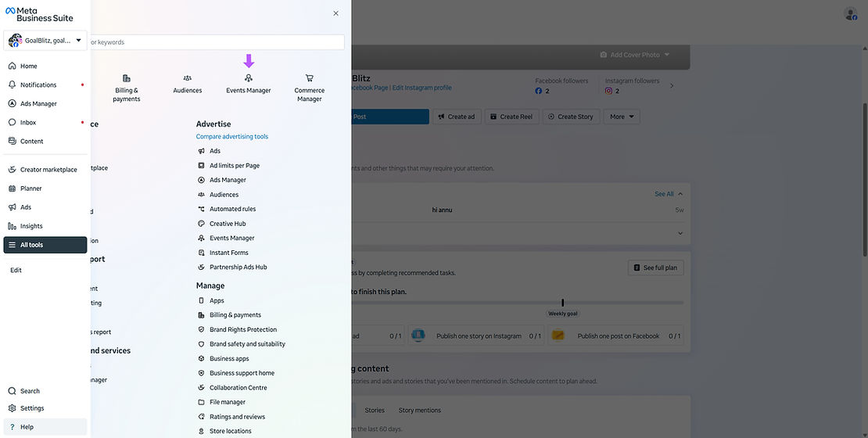This screenshot has height=438, width=868.
Task: Open Ads megaphone item in sidebar
Action: tap(45, 207)
